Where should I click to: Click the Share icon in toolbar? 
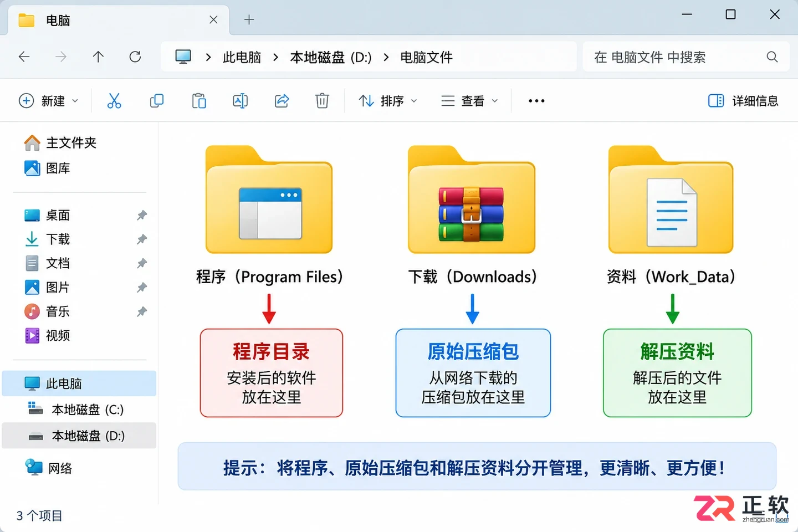pos(282,101)
